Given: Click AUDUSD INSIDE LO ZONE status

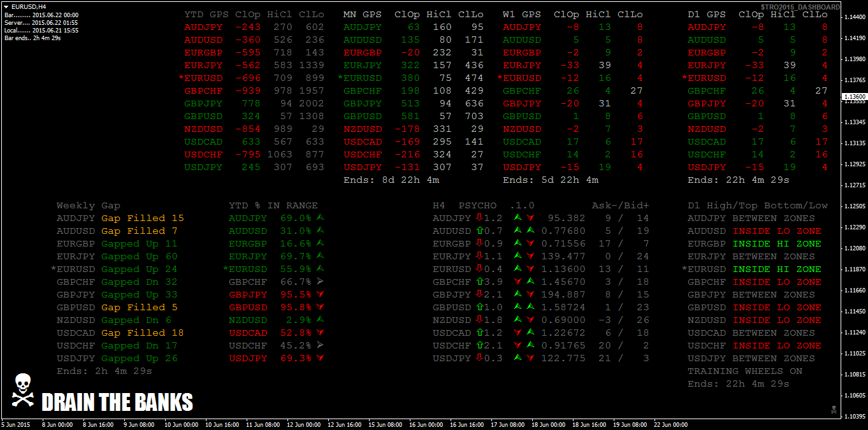Looking at the screenshot, I should (x=777, y=231).
